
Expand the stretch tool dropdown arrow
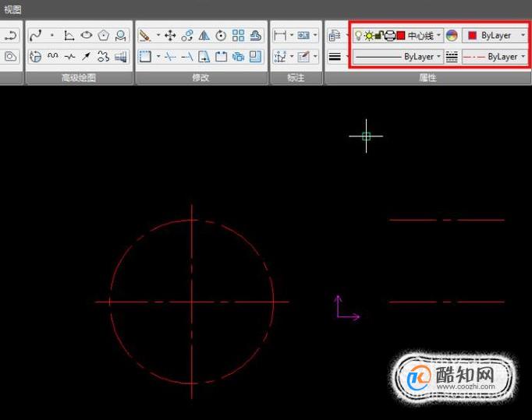pos(158,56)
